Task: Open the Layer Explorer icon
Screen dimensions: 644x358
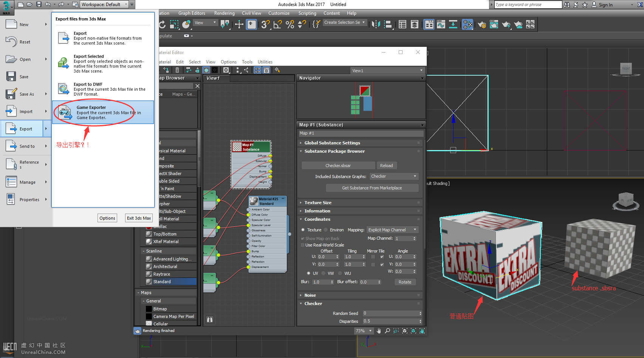Action: (x=415, y=25)
